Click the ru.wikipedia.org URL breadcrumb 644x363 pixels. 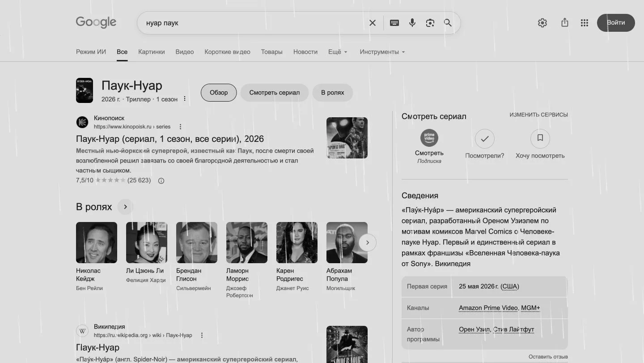(143, 335)
